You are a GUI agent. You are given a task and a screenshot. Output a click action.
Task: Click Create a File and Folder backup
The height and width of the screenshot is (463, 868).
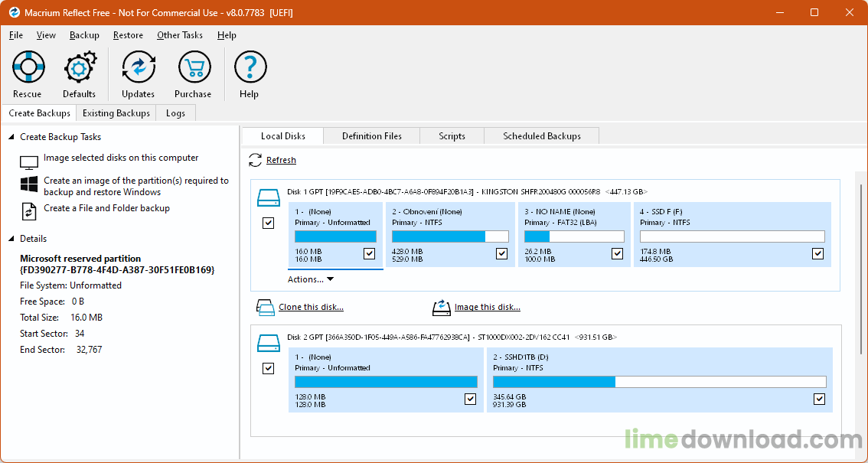pos(107,209)
